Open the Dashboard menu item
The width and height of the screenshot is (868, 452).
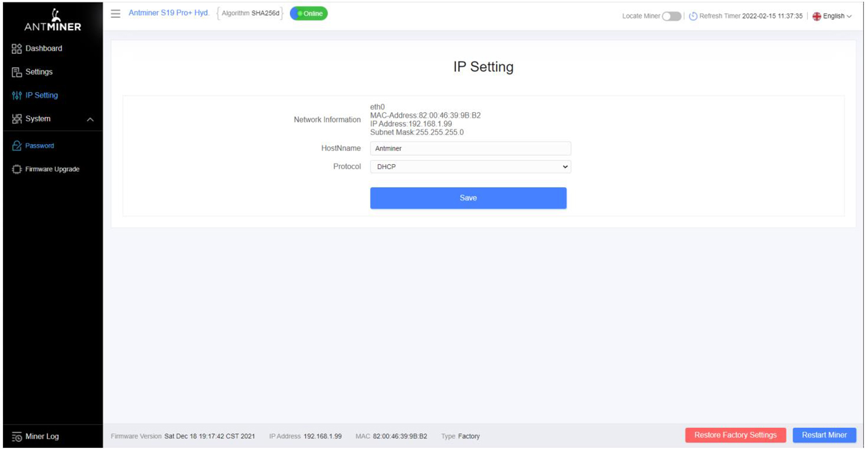(43, 49)
